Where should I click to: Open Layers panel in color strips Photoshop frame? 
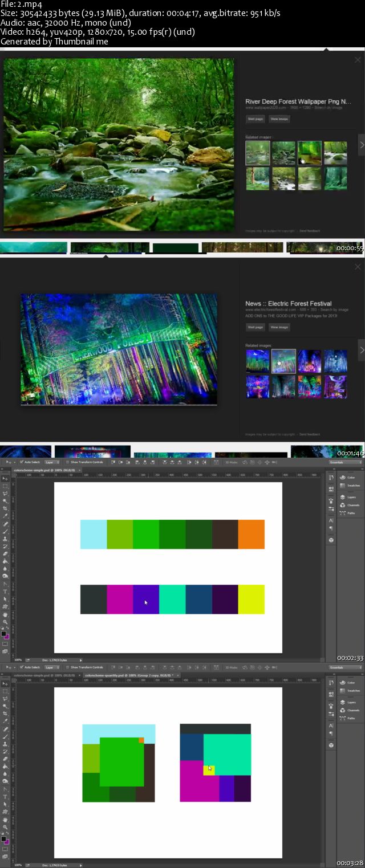point(347,497)
